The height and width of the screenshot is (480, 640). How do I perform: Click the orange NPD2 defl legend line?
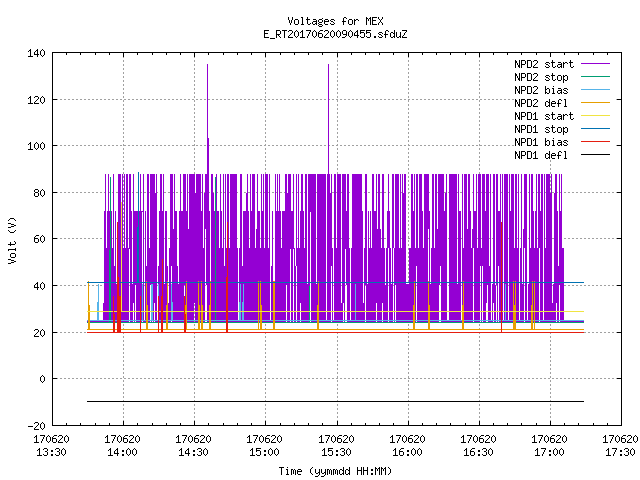pyautogui.click(x=595, y=102)
